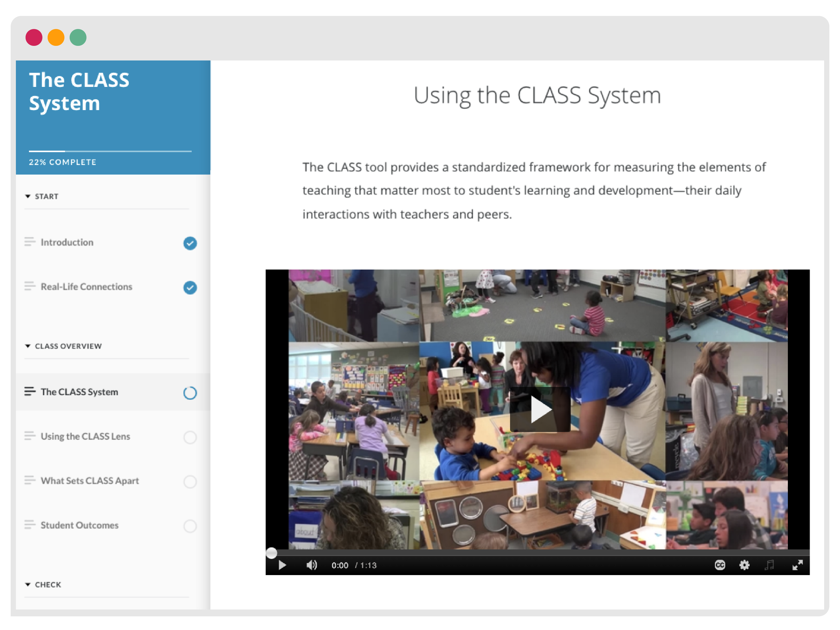This screenshot has height=630, width=840.
Task: Open video settings with the gear icon
Action: tap(744, 565)
